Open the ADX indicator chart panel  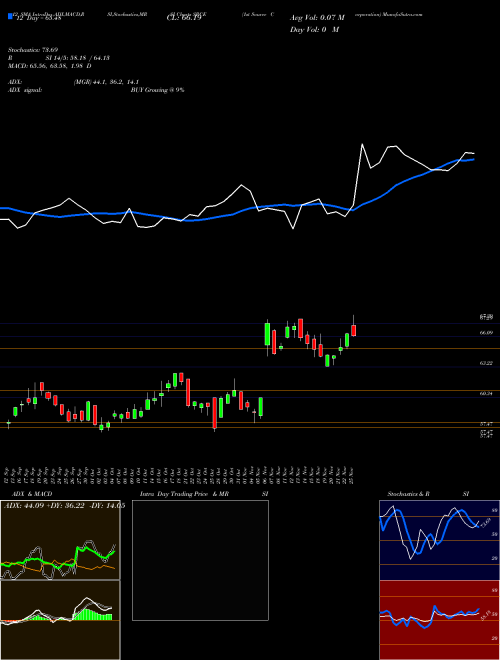coord(60,540)
